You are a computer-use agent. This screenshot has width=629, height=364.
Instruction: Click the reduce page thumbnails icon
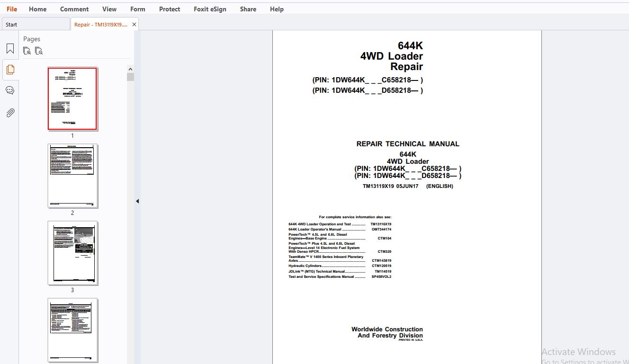(39, 51)
